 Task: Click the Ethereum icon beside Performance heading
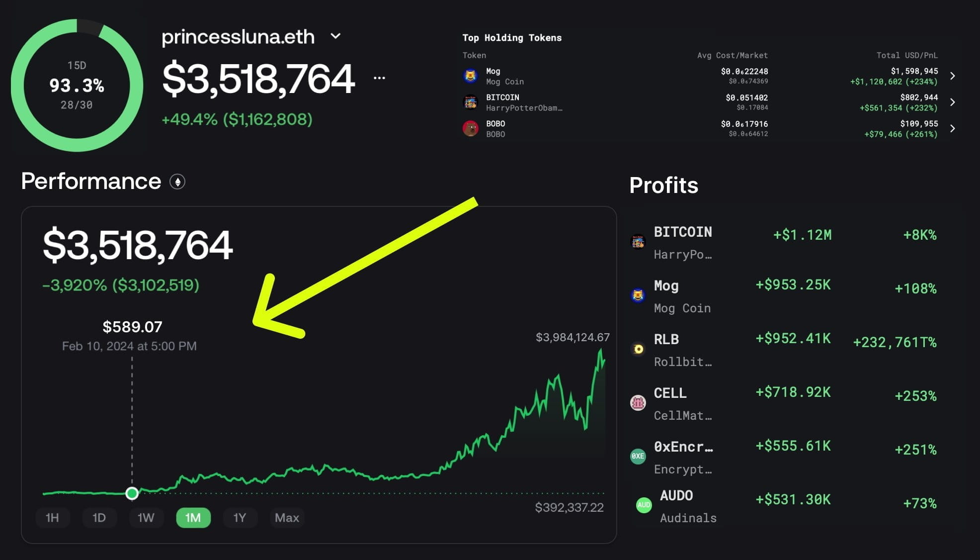click(x=177, y=182)
